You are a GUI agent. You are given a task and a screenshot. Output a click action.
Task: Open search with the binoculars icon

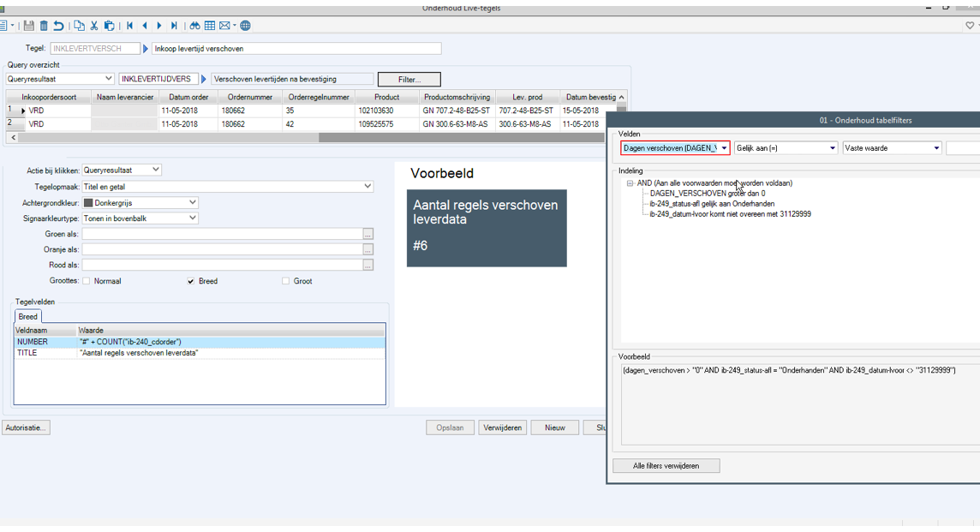coord(194,26)
